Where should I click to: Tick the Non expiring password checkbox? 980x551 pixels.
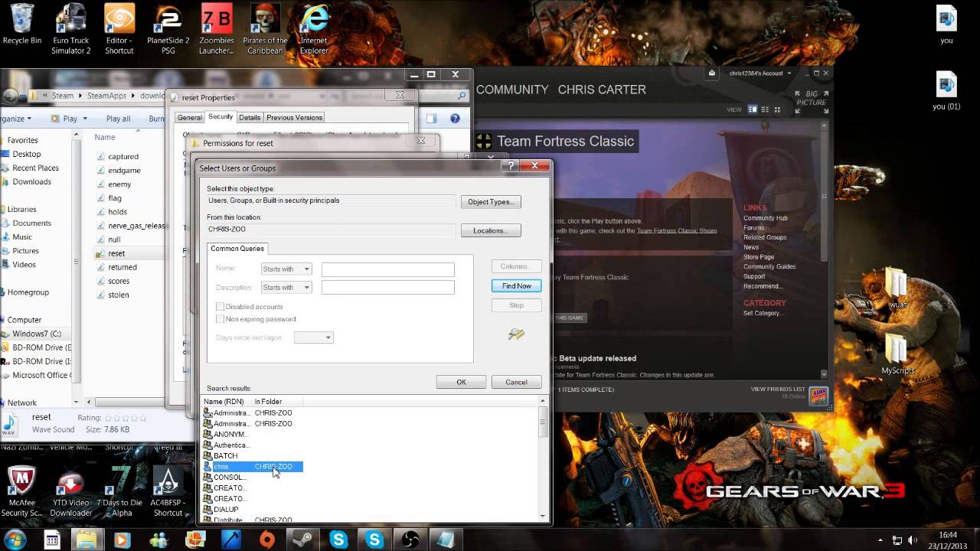click(220, 319)
